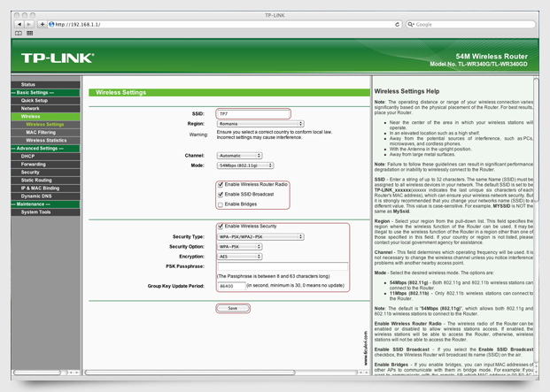The height and width of the screenshot is (392, 550).
Task: Open the Security Option dropdown
Action: pyautogui.click(x=239, y=247)
